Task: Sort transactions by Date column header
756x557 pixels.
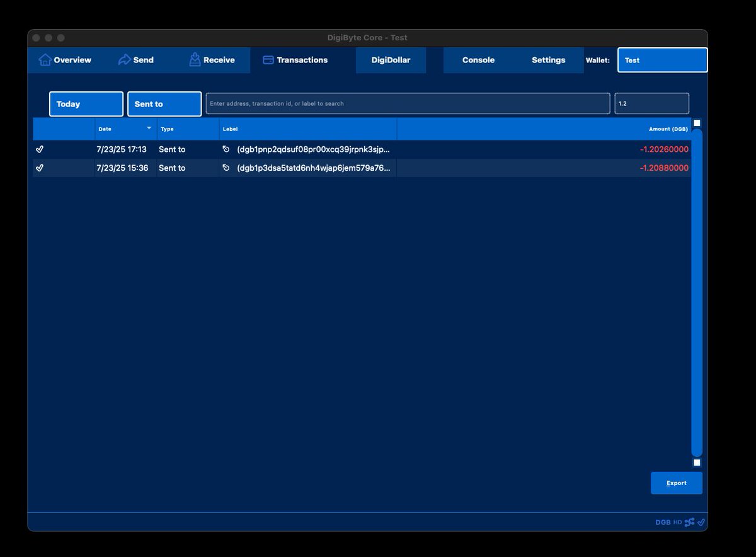Action: coord(125,129)
